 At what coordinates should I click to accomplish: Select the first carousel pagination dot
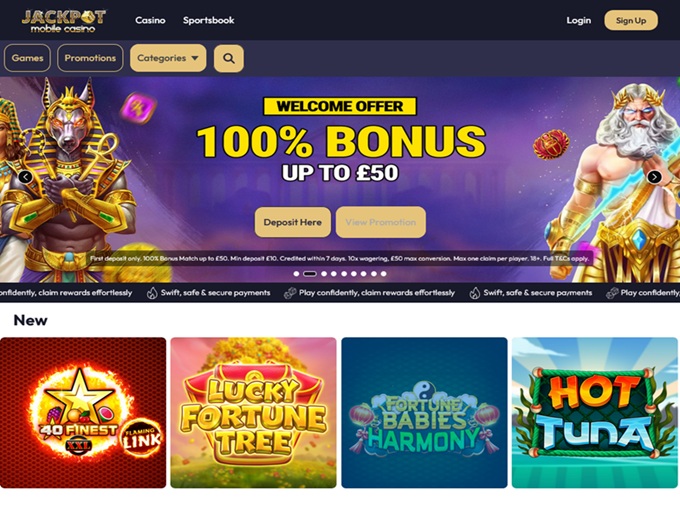pos(296,274)
